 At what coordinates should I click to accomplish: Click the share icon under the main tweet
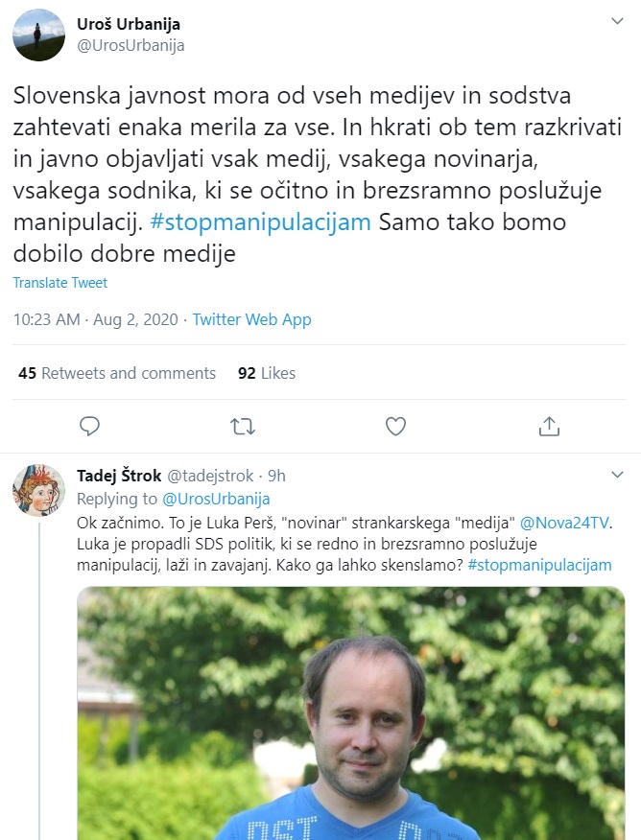coord(549,425)
